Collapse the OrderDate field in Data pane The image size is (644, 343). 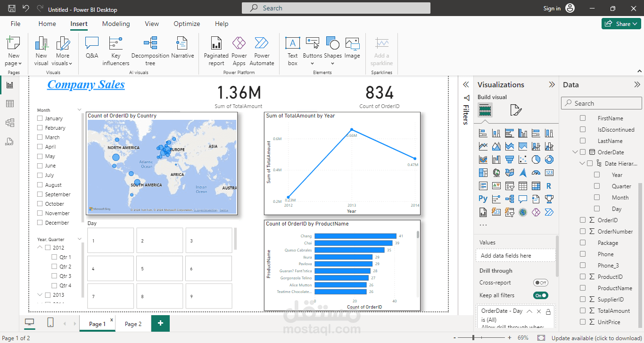point(575,152)
